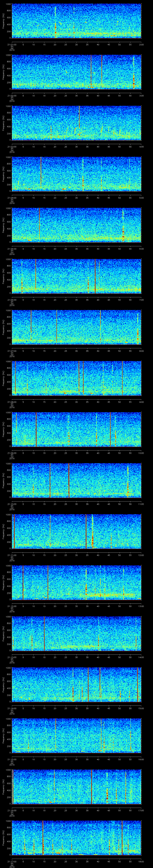Click the spectrogram panel starting at 21:15:00
The height and width of the screenshot is (868, 153).
77,736
